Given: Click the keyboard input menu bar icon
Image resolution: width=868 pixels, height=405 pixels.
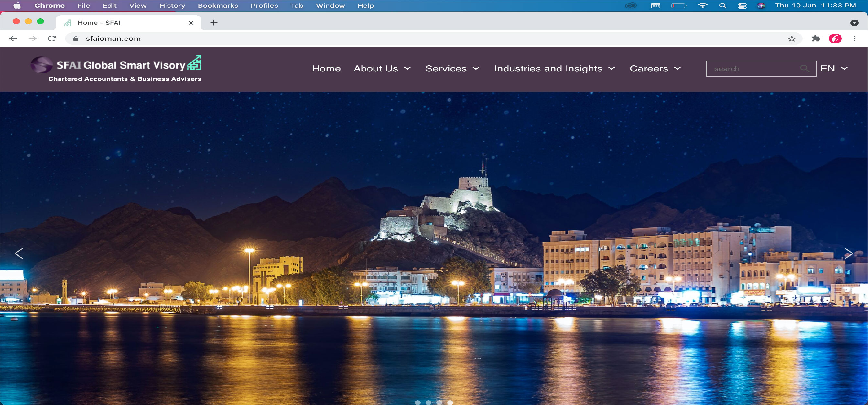Looking at the screenshot, I should 656,6.
